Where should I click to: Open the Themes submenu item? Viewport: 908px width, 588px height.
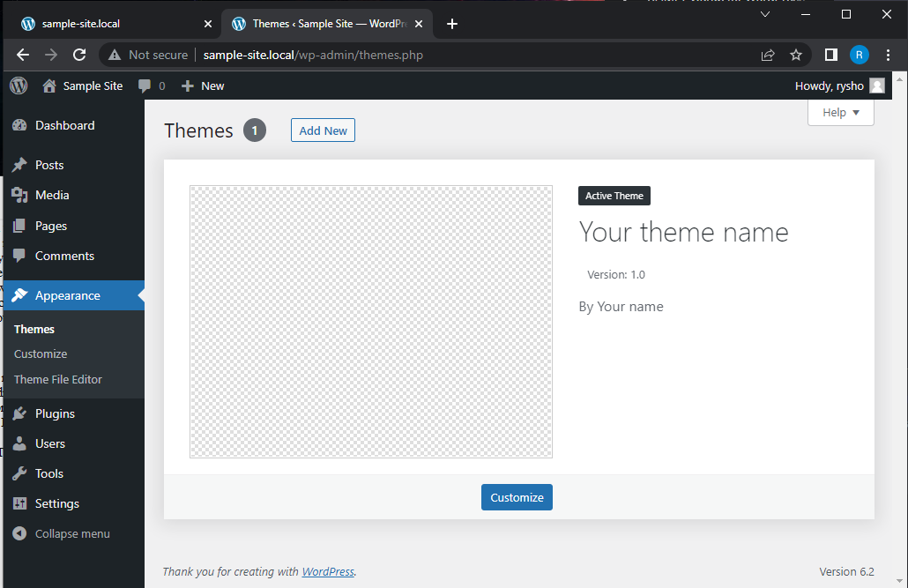(x=34, y=329)
